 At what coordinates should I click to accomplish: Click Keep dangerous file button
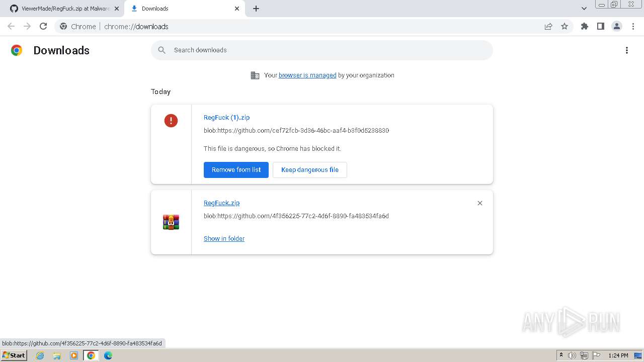coord(310,170)
